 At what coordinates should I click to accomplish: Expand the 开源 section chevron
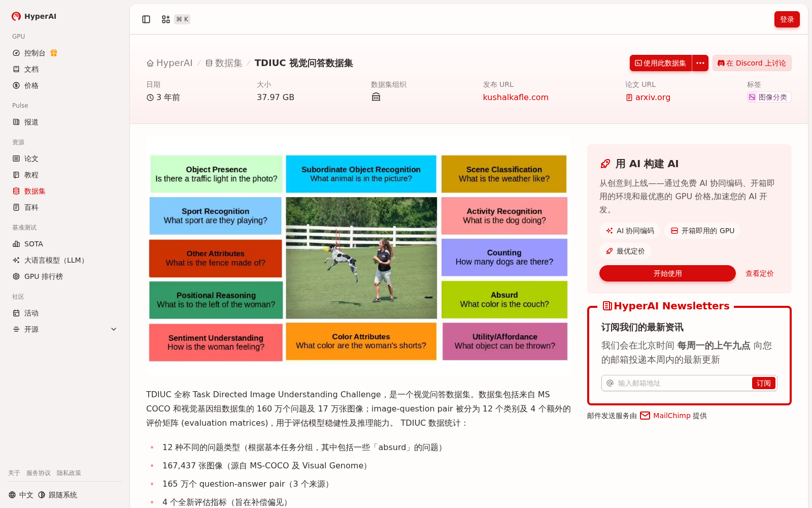tap(114, 329)
